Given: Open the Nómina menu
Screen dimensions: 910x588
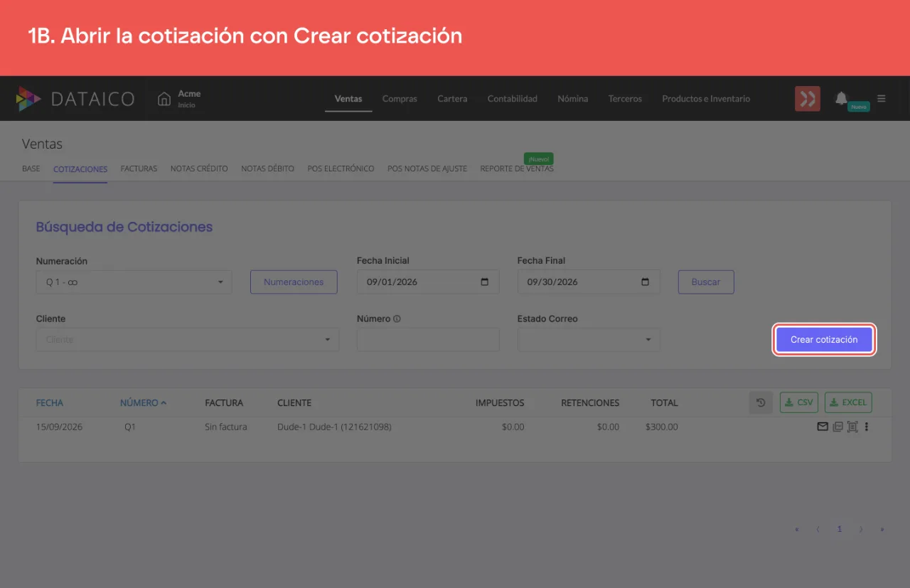Looking at the screenshot, I should 573,99.
